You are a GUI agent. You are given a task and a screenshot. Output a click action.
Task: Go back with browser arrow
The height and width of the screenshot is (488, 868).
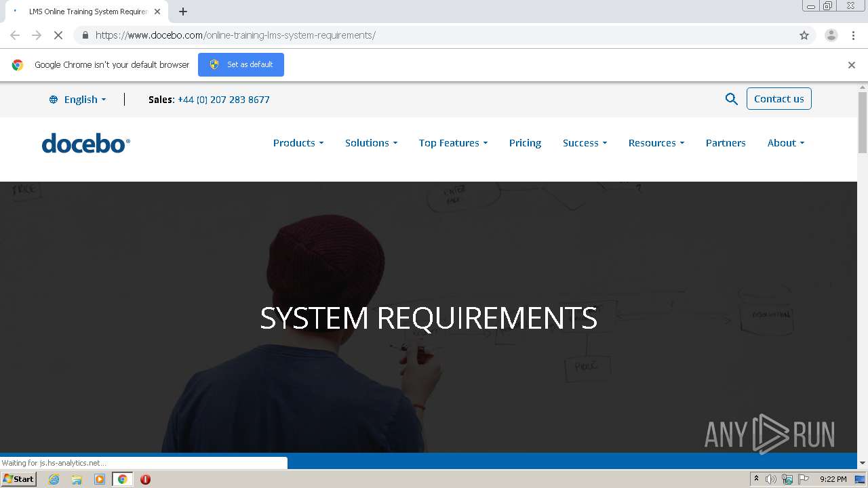[15, 35]
